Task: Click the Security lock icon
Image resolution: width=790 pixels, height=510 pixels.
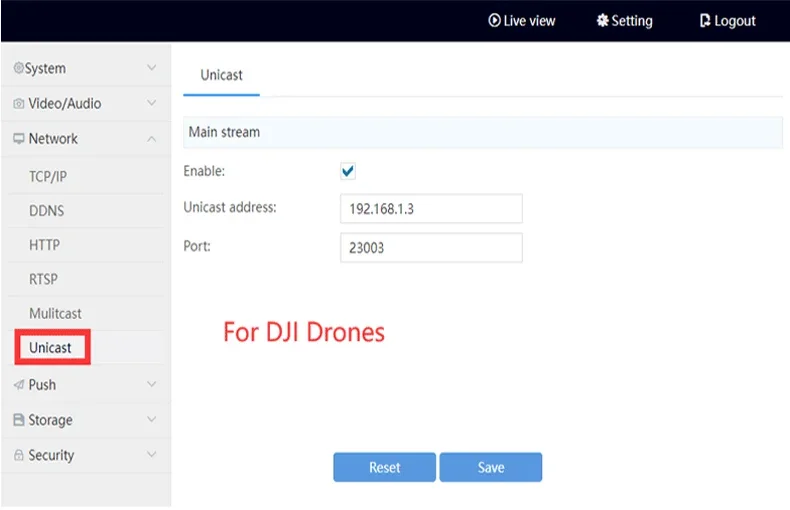Action: 19,455
